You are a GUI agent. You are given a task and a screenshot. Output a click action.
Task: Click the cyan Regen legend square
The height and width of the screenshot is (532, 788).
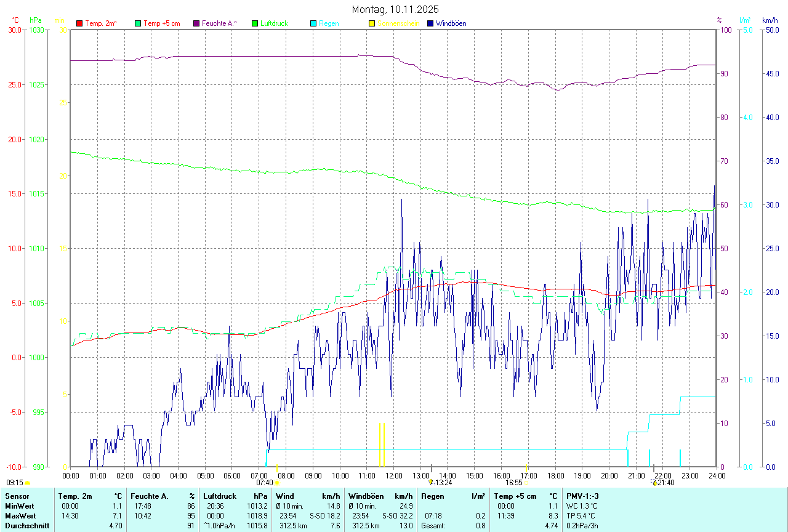click(313, 23)
